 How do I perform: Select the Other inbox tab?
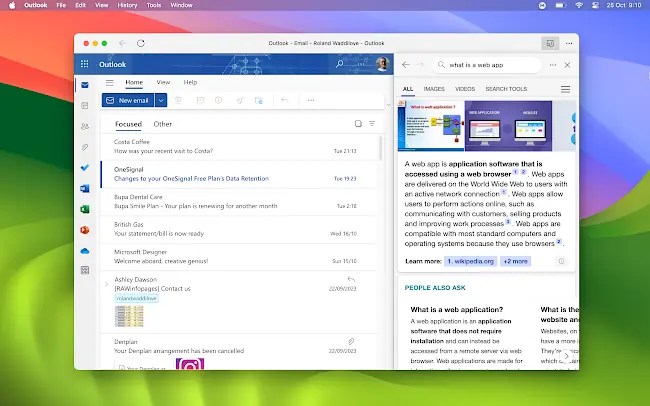(x=162, y=124)
